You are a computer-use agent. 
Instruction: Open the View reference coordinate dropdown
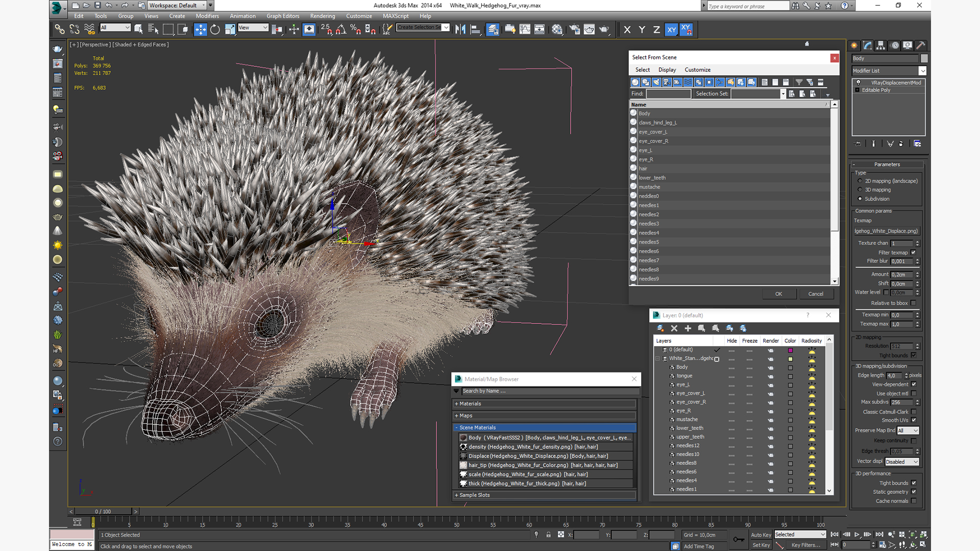click(x=253, y=28)
